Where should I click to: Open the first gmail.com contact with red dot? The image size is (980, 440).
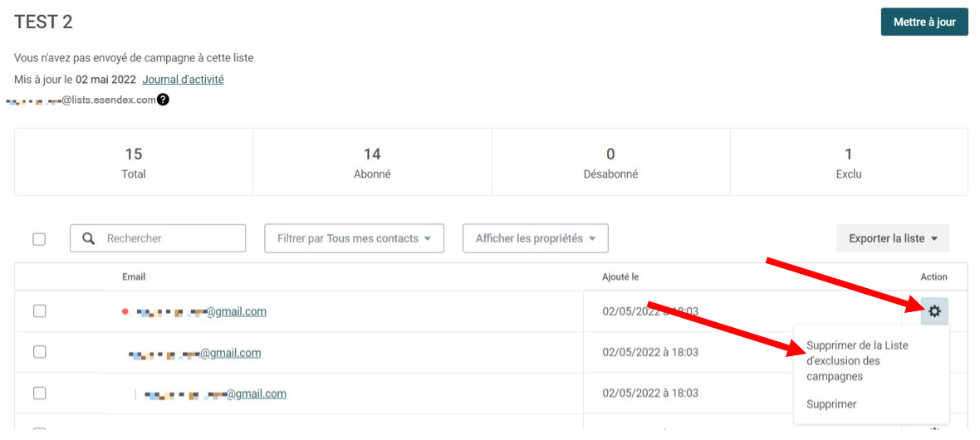click(x=201, y=311)
